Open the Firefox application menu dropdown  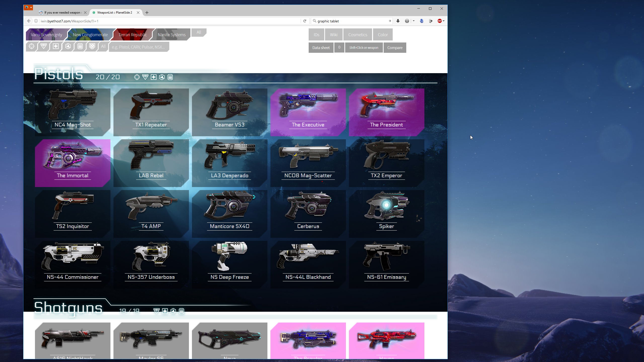[x=28, y=8]
